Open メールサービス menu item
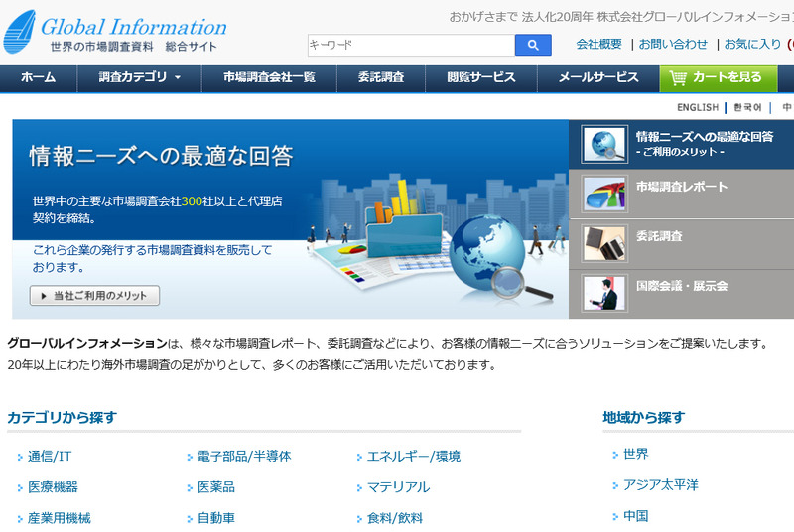 [598, 77]
